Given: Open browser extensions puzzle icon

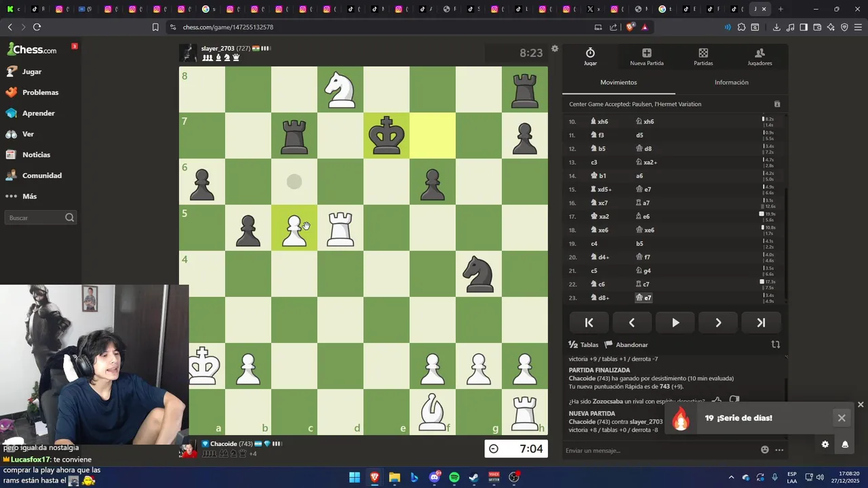Looking at the screenshot, I should click(741, 27).
